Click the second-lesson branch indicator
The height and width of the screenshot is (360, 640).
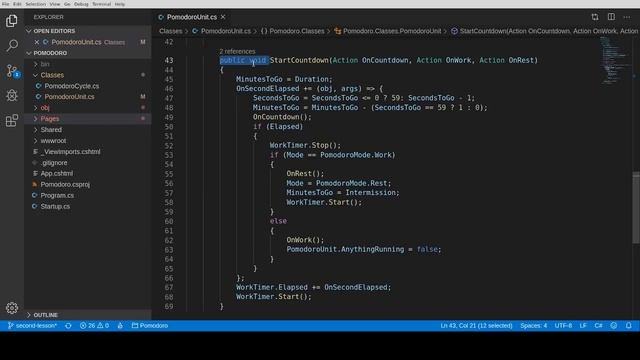[x=32, y=326]
